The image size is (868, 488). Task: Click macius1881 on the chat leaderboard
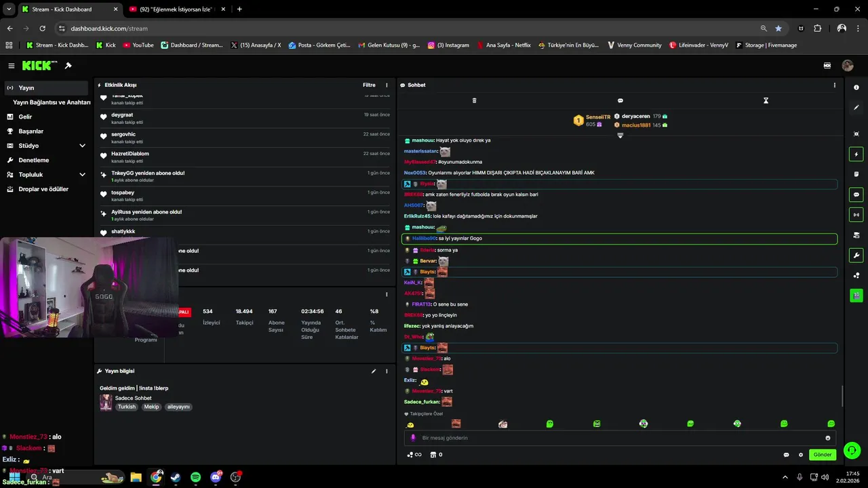pos(636,125)
